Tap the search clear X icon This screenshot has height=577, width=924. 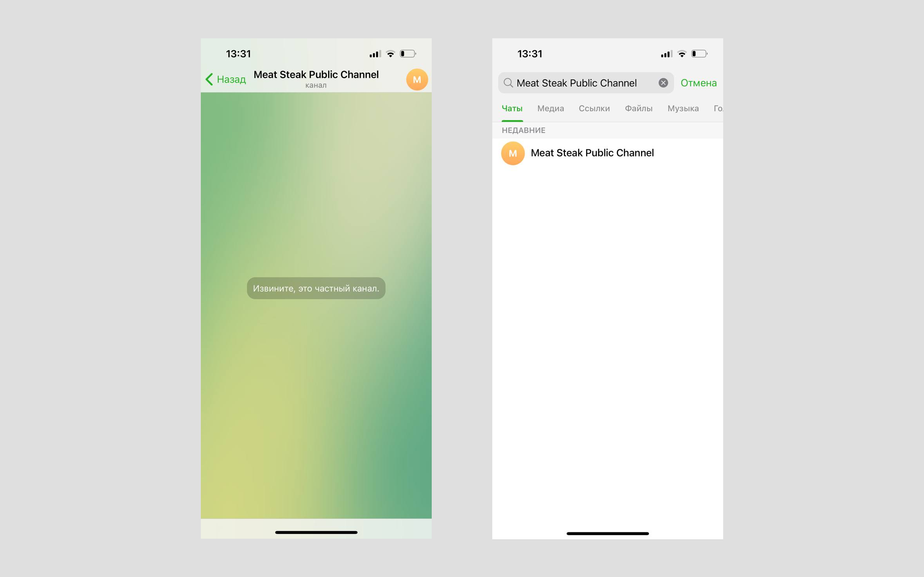click(x=661, y=82)
